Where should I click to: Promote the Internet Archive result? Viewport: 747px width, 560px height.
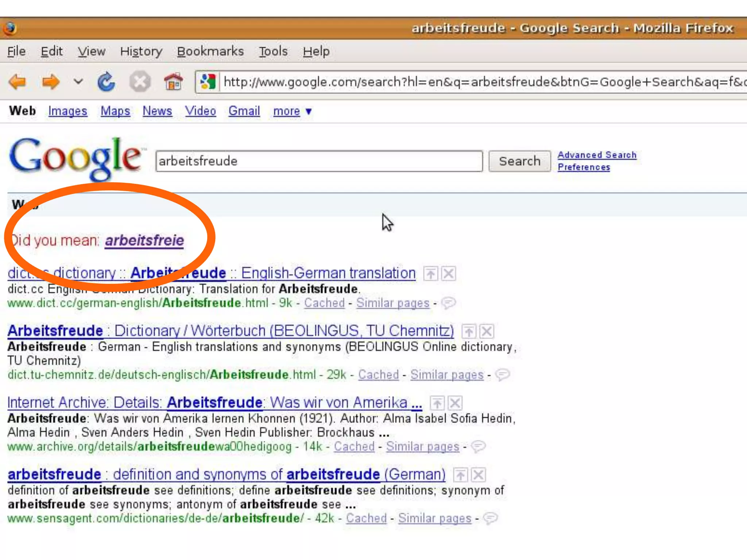437,403
